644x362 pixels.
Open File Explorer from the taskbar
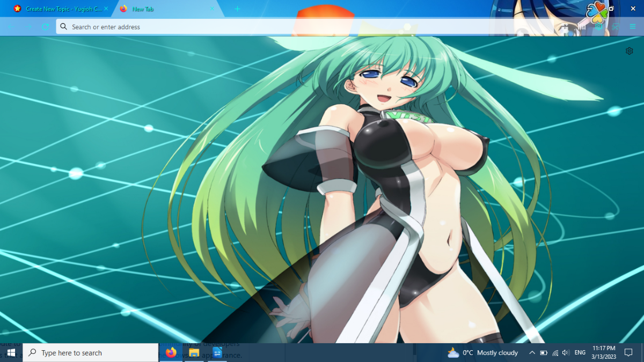194,353
